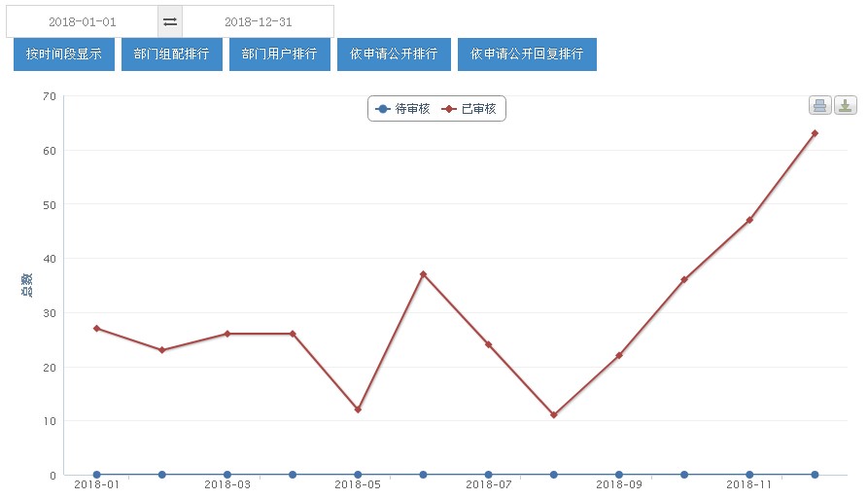Viewport: 868px width, 499px height.
Task: Switch to 部门用户排行 tab
Action: pos(280,53)
